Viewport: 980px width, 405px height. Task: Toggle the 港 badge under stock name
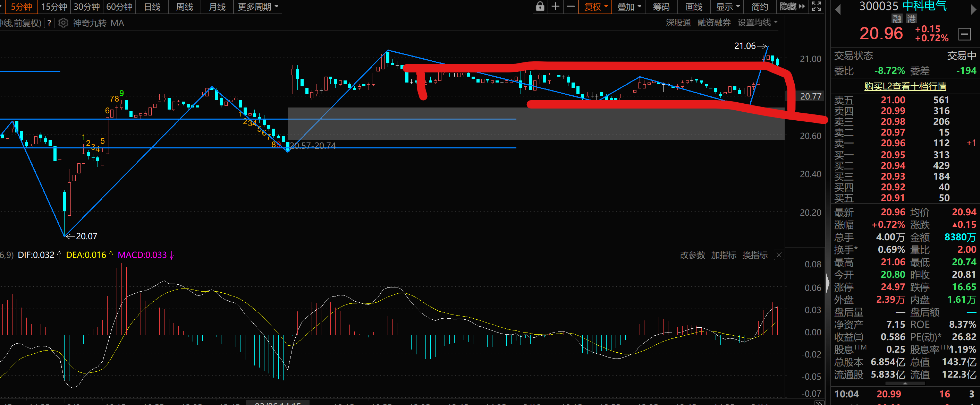click(911, 19)
